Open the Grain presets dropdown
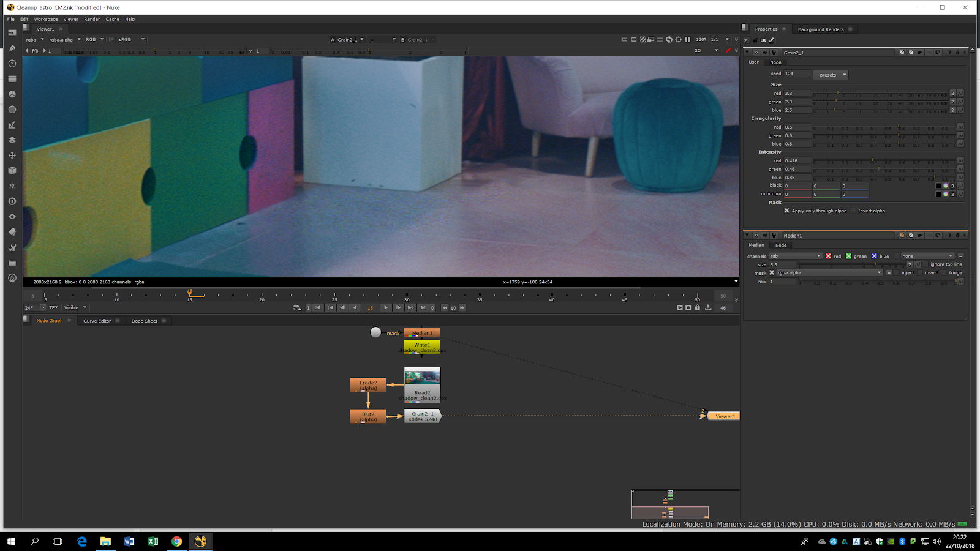 pyautogui.click(x=831, y=75)
